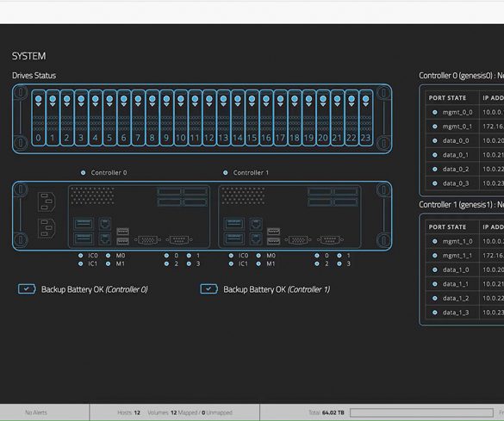
Task: Click lower power socket on chassis
Action: 47,228
